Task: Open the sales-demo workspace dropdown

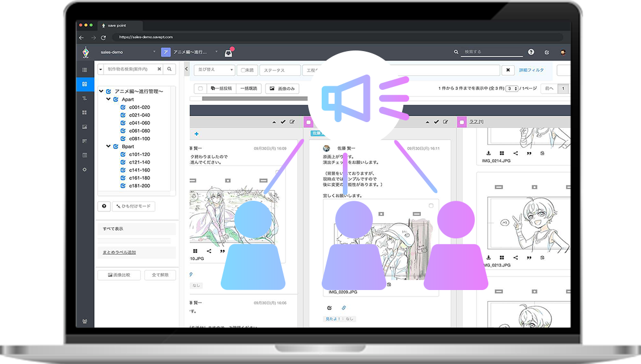Action: [x=128, y=52]
